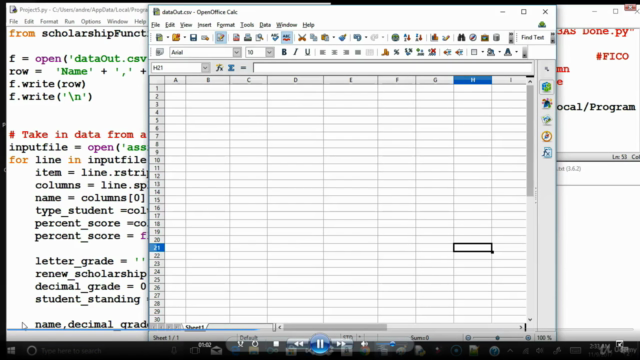Click the Sum sigma icon
Image resolution: width=640 pixels, height=360 pixels.
pos(231,68)
